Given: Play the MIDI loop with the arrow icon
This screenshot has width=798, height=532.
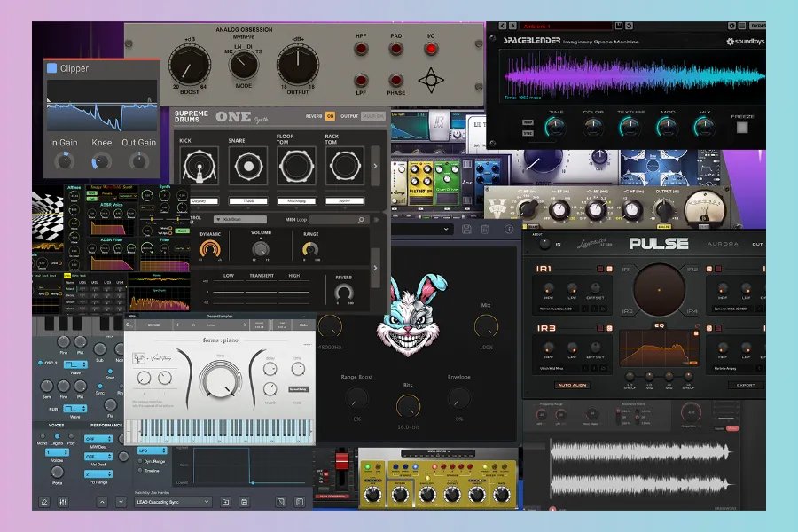Looking at the screenshot, I should click(377, 219).
